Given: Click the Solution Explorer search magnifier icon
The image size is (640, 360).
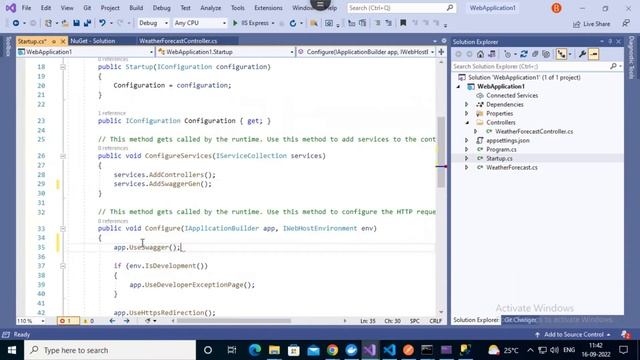Looking at the screenshot, I should 613,66.
